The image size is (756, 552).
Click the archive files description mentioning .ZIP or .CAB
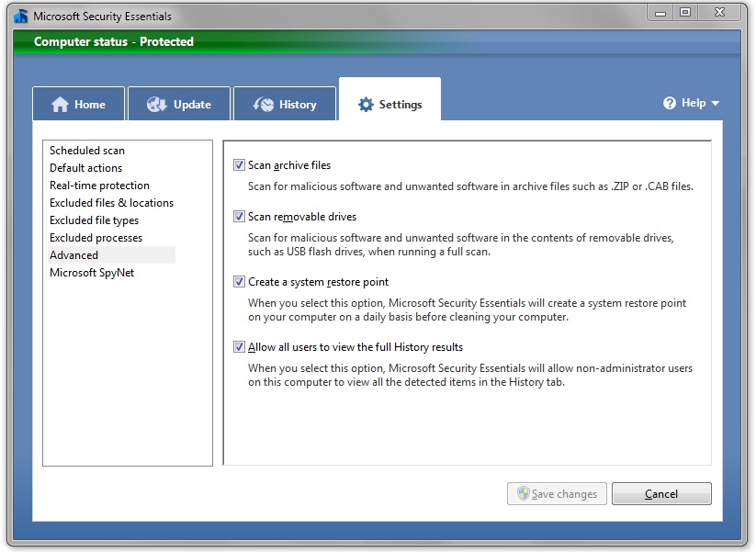[470, 186]
